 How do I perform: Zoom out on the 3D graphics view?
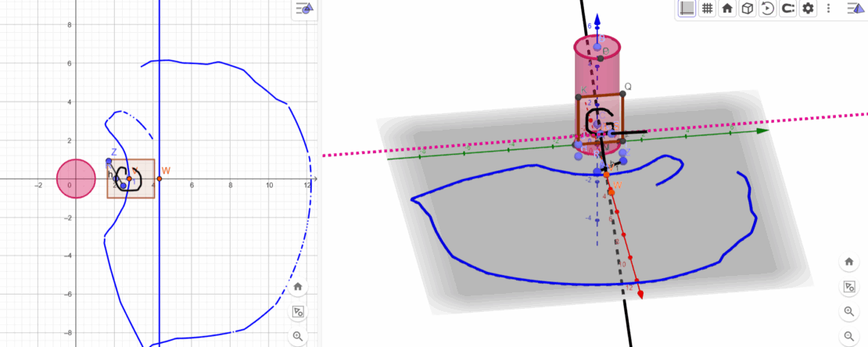[848, 336]
